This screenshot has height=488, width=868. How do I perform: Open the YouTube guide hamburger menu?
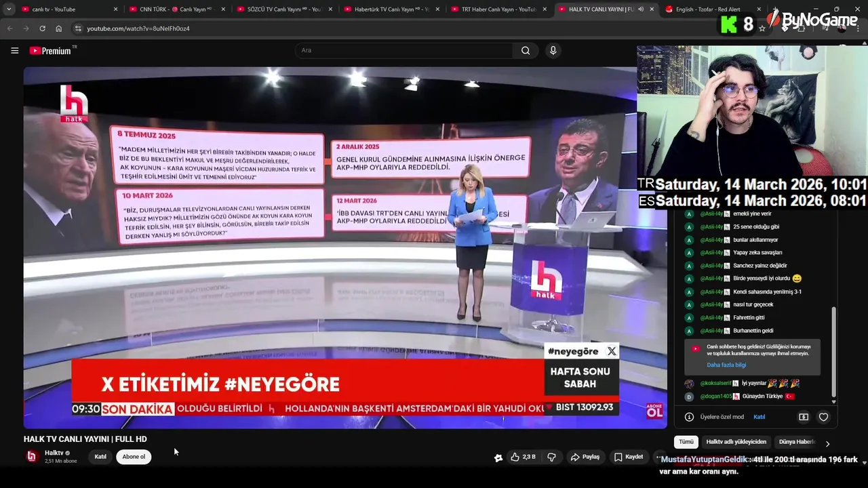point(14,51)
